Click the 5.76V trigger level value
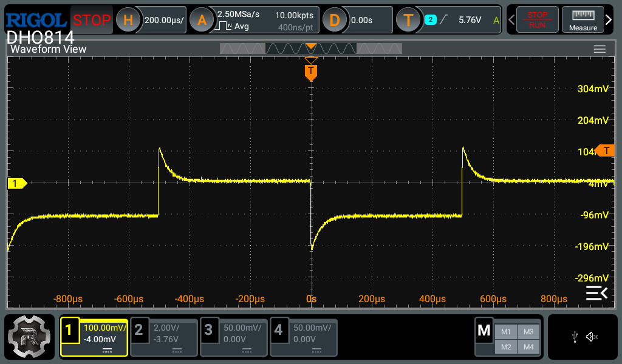This screenshot has width=622, height=364. (x=470, y=20)
